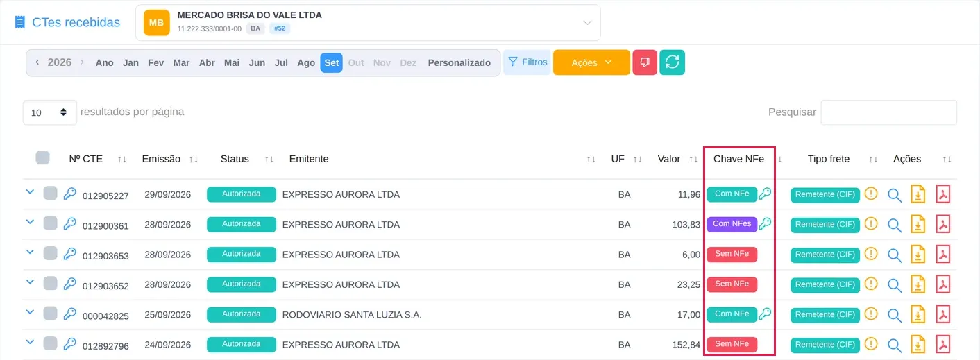Open the magnifier view for CTE 000042825
The image size is (980, 360).
pyautogui.click(x=895, y=316)
